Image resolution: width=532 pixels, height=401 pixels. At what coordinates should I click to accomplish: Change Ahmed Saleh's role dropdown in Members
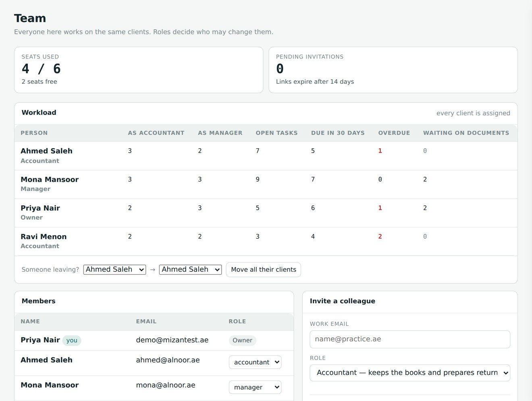click(x=255, y=362)
